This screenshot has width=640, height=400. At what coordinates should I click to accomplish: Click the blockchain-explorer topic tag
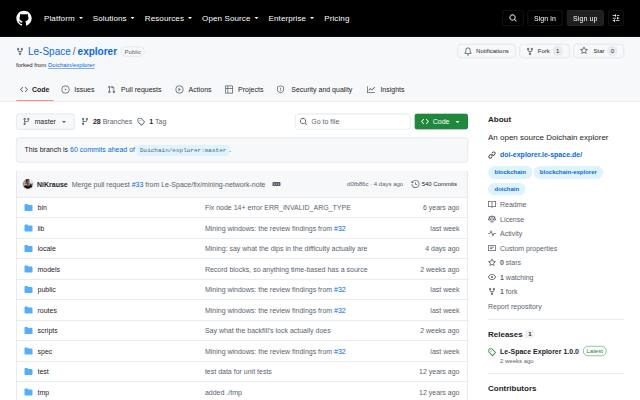click(x=568, y=172)
